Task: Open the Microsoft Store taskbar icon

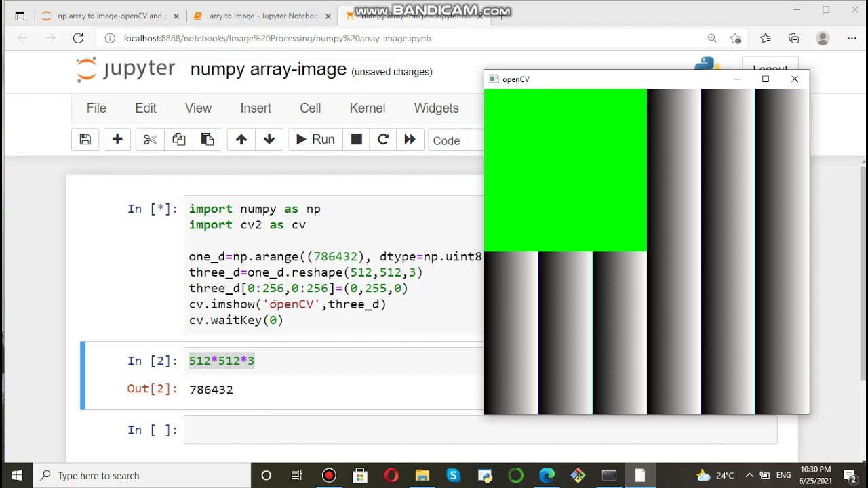Action: [x=360, y=475]
